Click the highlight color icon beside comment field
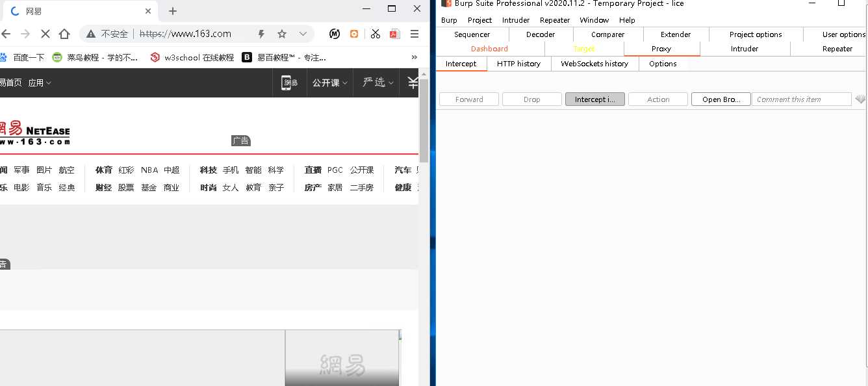The width and height of the screenshot is (868, 386). (x=860, y=99)
